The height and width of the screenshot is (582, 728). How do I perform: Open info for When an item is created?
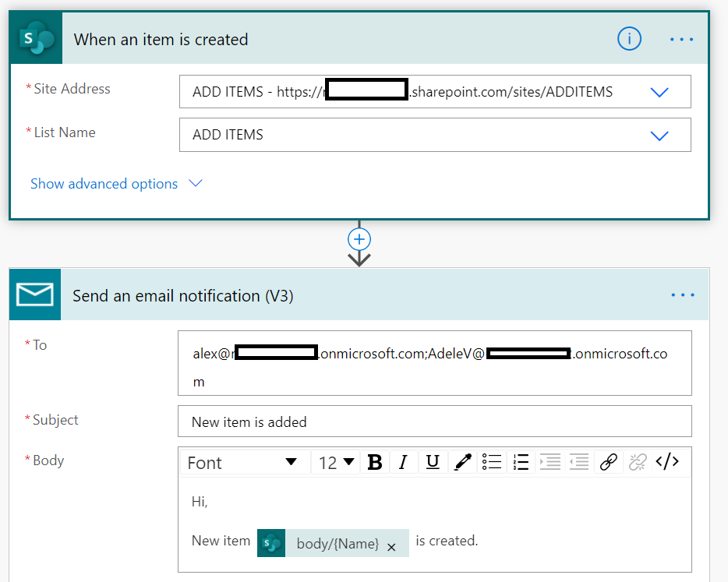tap(629, 38)
